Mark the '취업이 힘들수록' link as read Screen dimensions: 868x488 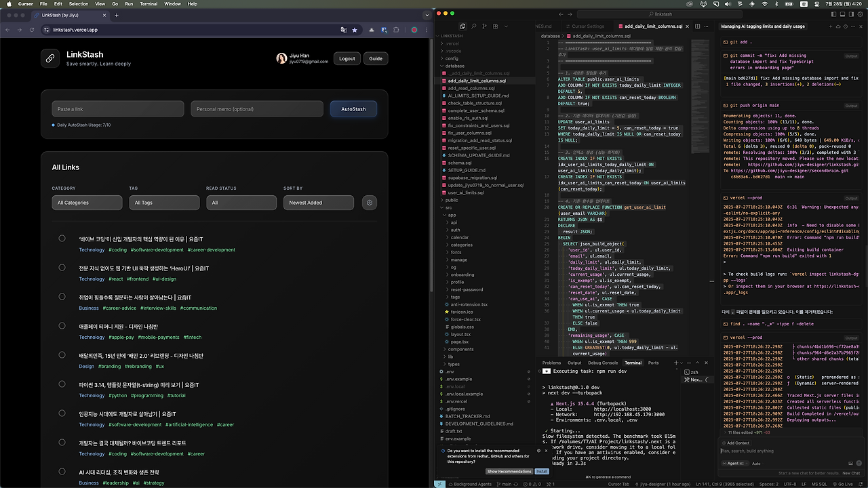(62, 297)
